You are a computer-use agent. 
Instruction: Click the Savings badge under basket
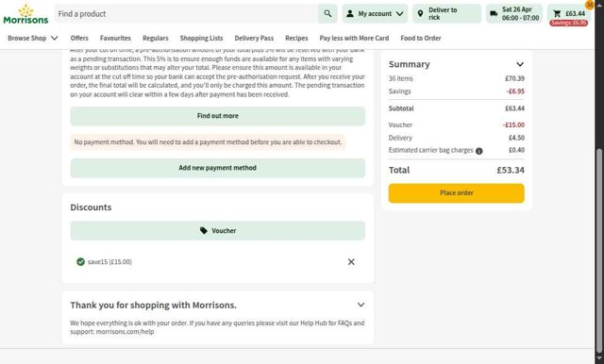coord(568,23)
